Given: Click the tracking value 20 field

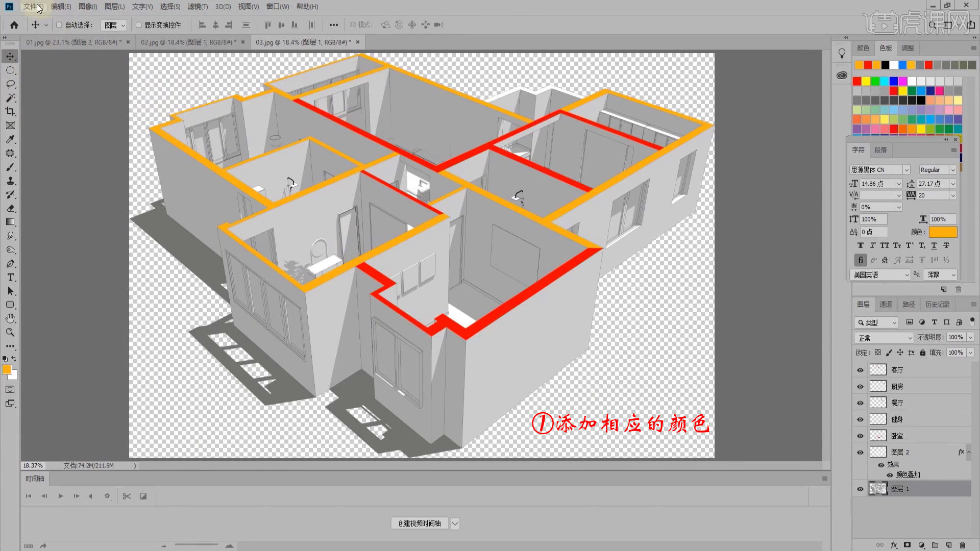Looking at the screenshot, I should [933, 195].
